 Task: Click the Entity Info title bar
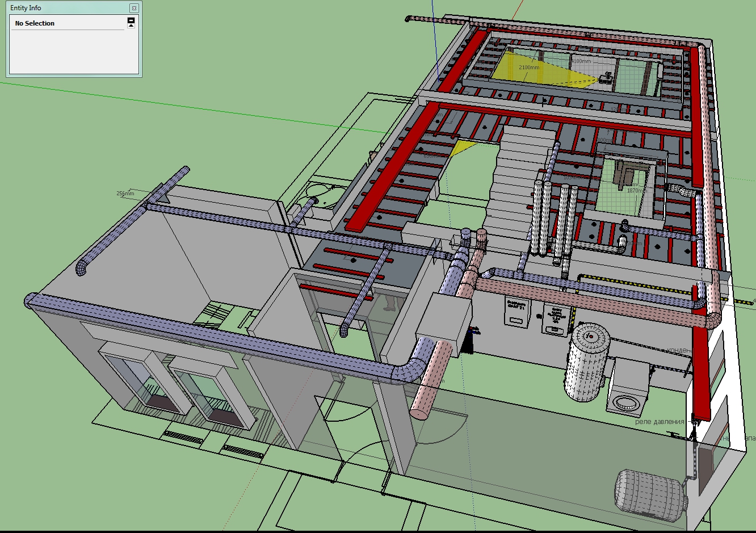tap(74, 8)
